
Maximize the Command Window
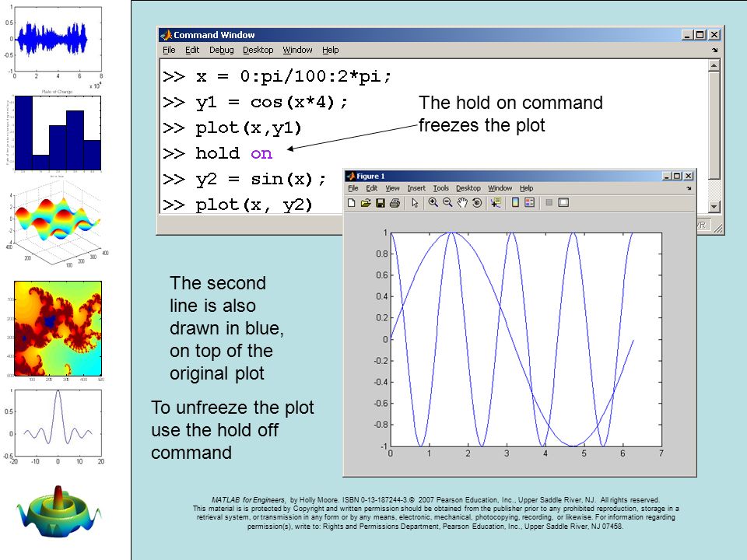700,35
